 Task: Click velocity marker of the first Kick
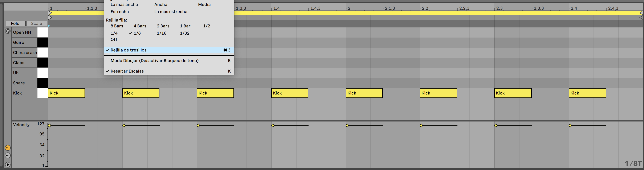pyautogui.click(x=49, y=125)
